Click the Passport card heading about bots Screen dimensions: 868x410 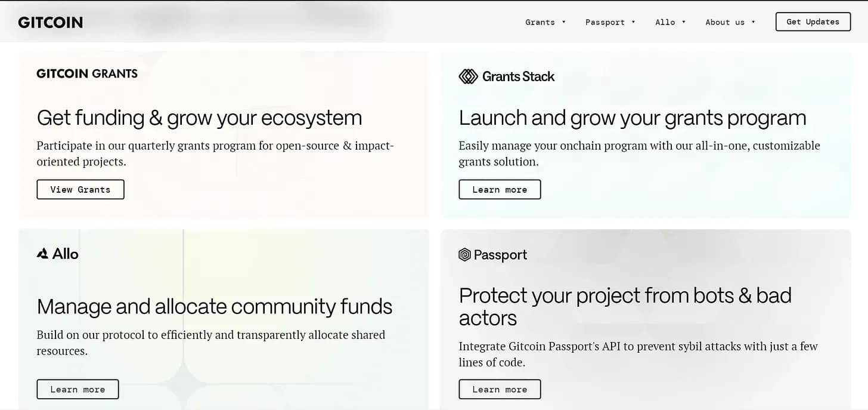[x=625, y=306]
